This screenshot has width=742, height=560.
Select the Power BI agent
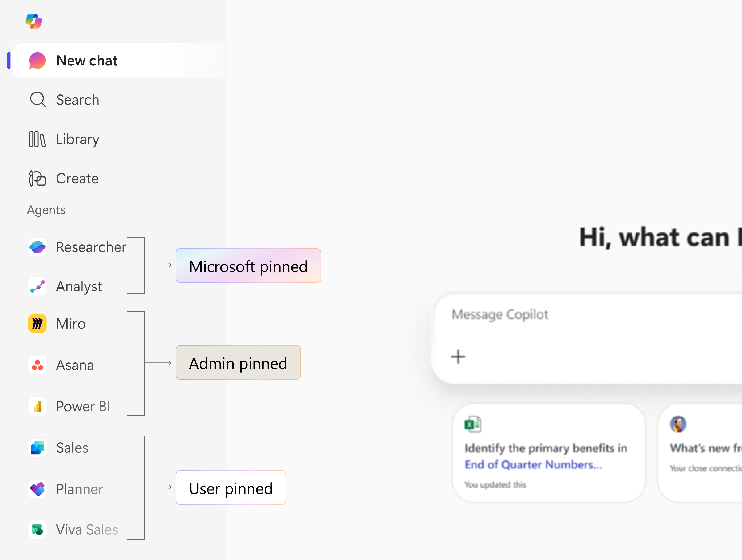83,406
